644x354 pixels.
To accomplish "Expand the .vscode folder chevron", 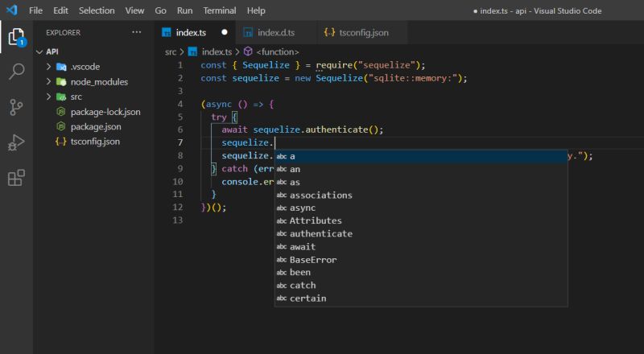I will (48, 67).
